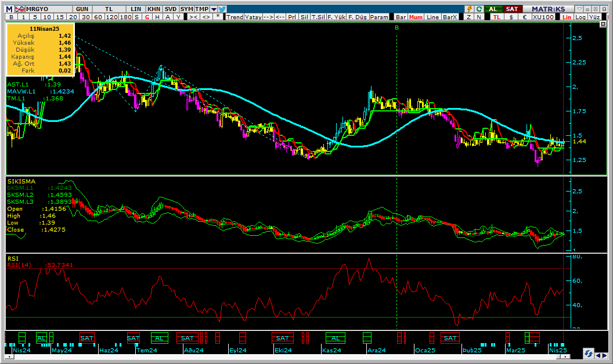Open the Twitter share icon on the toolbar
This screenshot has width=613, height=364.
(x=223, y=9)
